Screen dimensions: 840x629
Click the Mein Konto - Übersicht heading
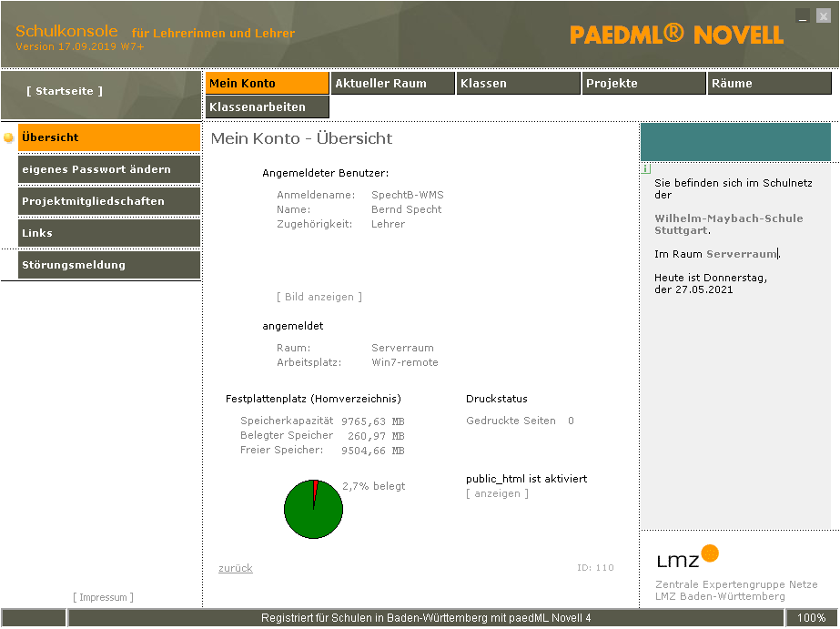(301, 138)
